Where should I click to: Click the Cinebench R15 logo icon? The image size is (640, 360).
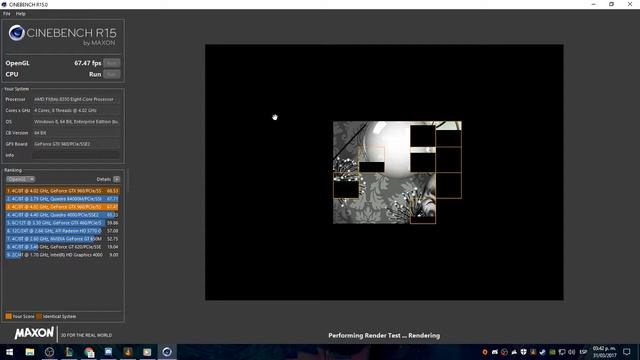click(16, 33)
